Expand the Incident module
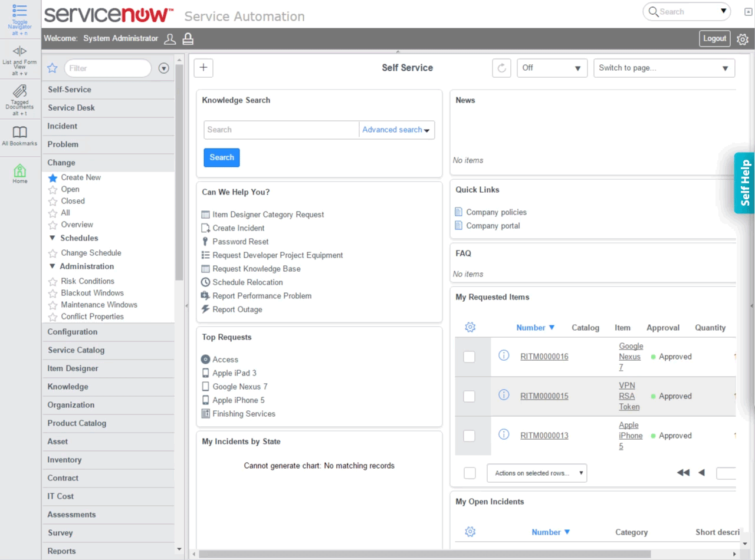 pos(108,126)
